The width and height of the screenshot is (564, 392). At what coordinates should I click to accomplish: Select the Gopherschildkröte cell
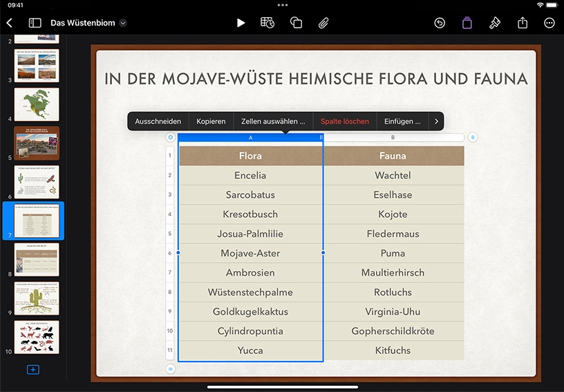pos(393,331)
